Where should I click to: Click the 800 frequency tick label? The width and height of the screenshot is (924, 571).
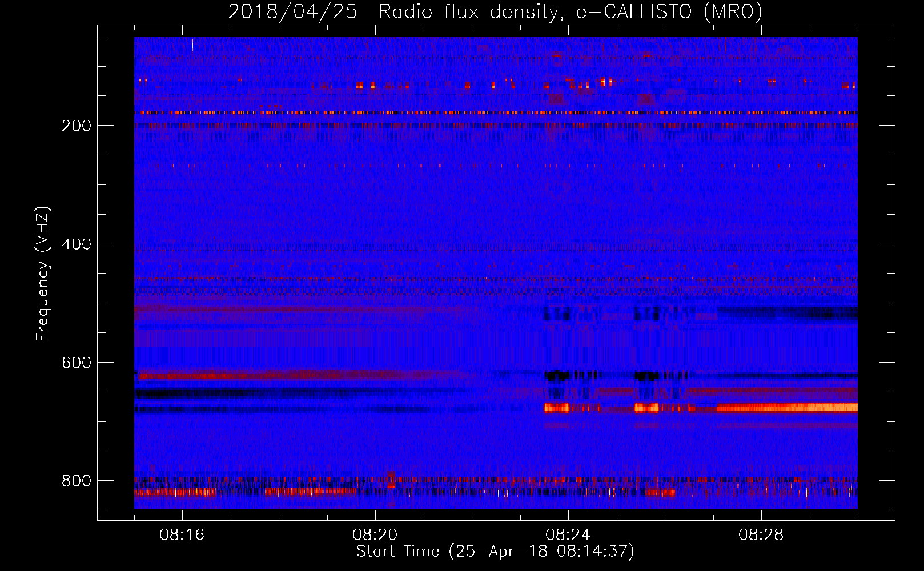click(77, 481)
